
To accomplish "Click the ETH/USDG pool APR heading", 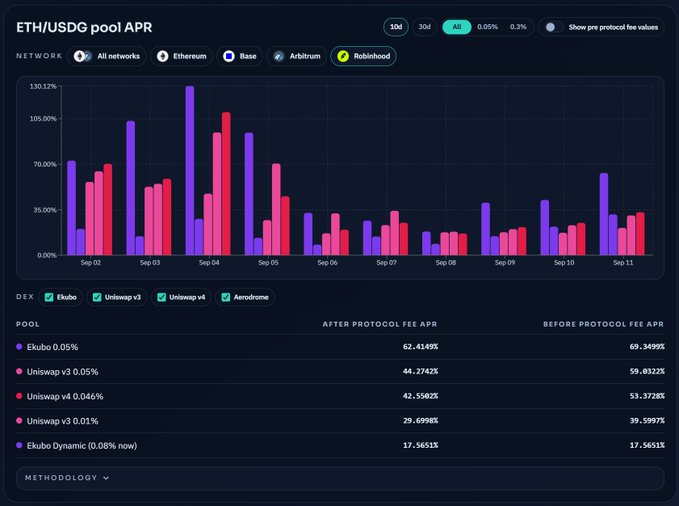I will (x=84, y=27).
